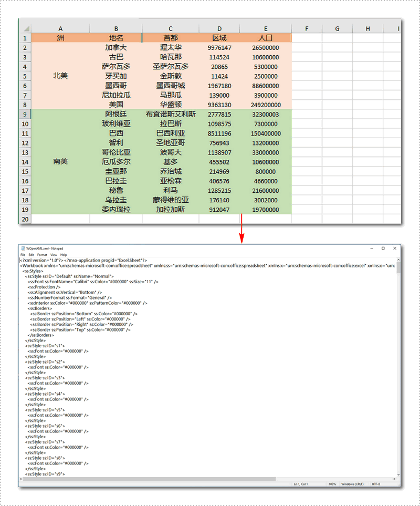The width and height of the screenshot is (420, 506).
Task: Click the Notepad vertical scrollbar up arrow
Action: click(x=398, y=260)
